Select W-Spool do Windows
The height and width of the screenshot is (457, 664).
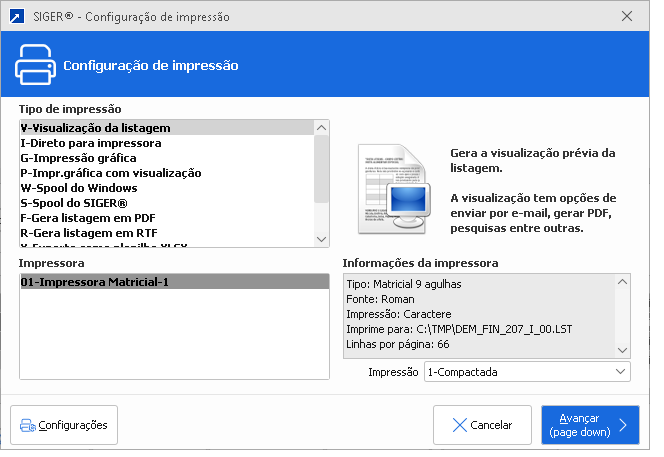pos(167,188)
